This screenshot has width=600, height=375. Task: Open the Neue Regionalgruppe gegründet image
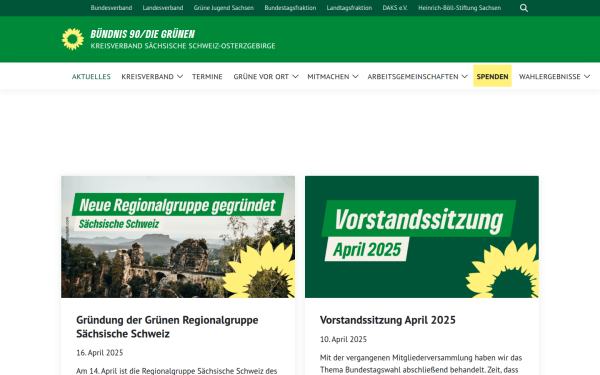click(x=178, y=237)
